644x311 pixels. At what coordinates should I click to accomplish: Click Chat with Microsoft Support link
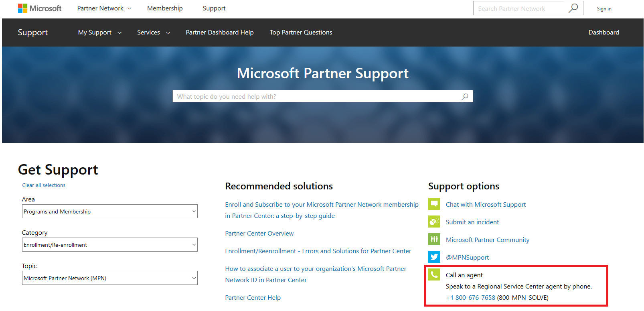[486, 205]
